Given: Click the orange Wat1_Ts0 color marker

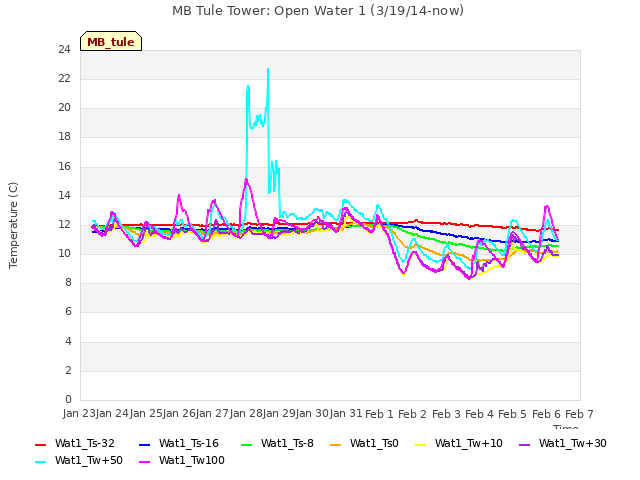Looking at the screenshot, I should [x=336, y=444].
